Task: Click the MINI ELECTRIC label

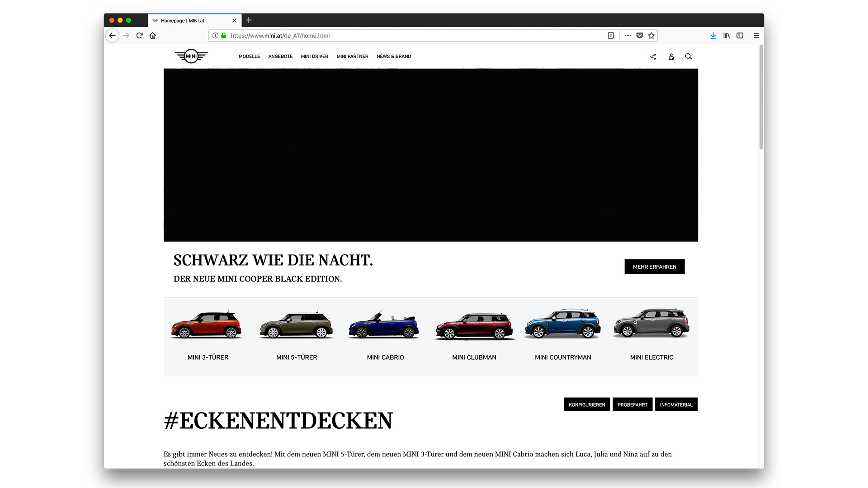Action: click(652, 357)
